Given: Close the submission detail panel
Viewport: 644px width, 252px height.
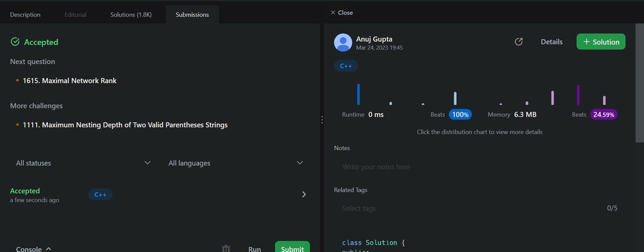Looking at the screenshot, I should [342, 12].
